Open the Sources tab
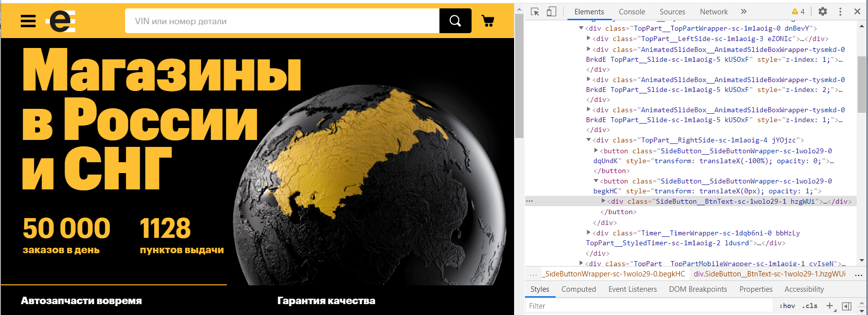The image size is (868, 315). coord(672,12)
